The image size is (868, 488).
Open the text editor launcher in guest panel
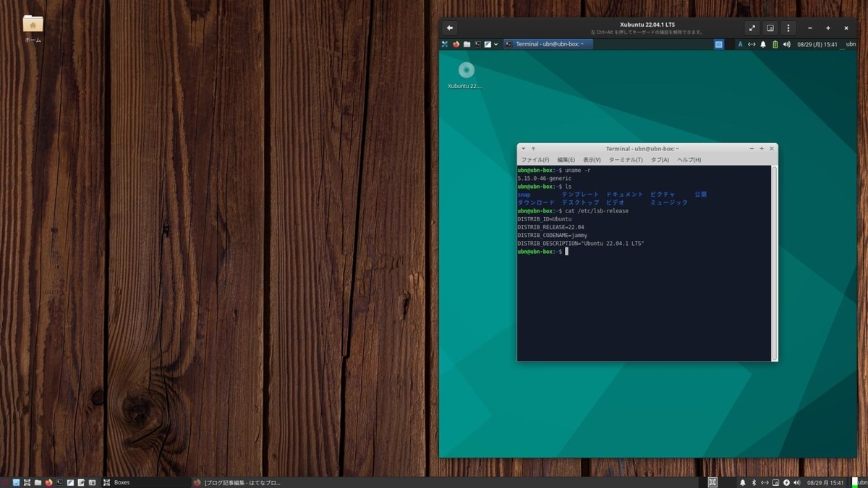[488, 44]
